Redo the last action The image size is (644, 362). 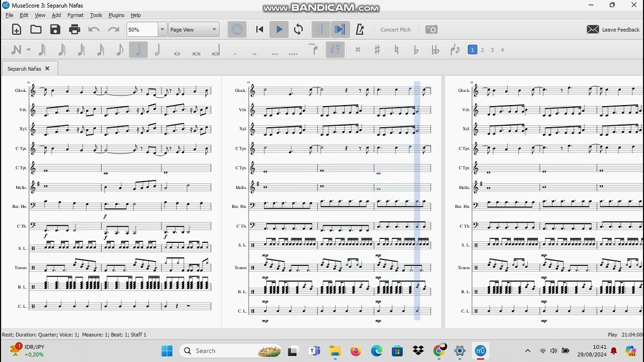click(113, 30)
